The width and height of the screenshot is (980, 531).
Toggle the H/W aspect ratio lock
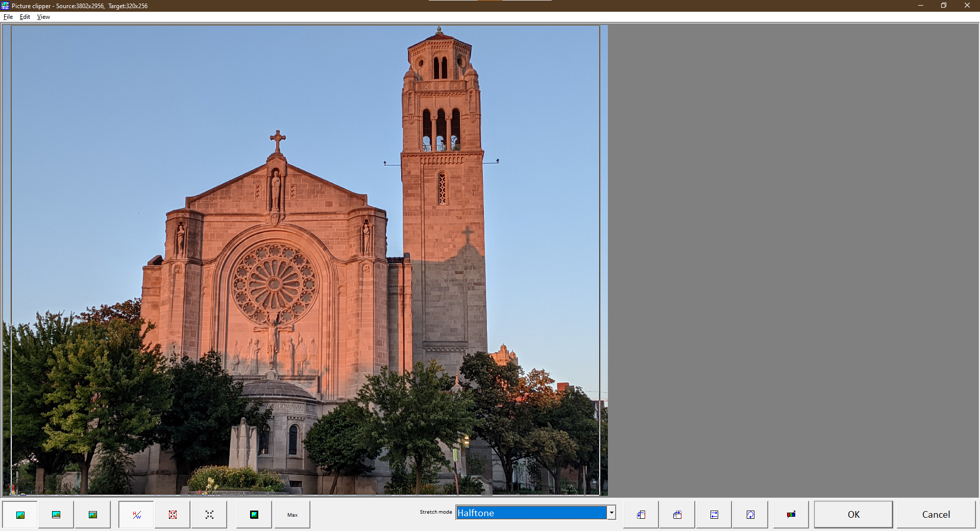pyautogui.click(x=136, y=515)
